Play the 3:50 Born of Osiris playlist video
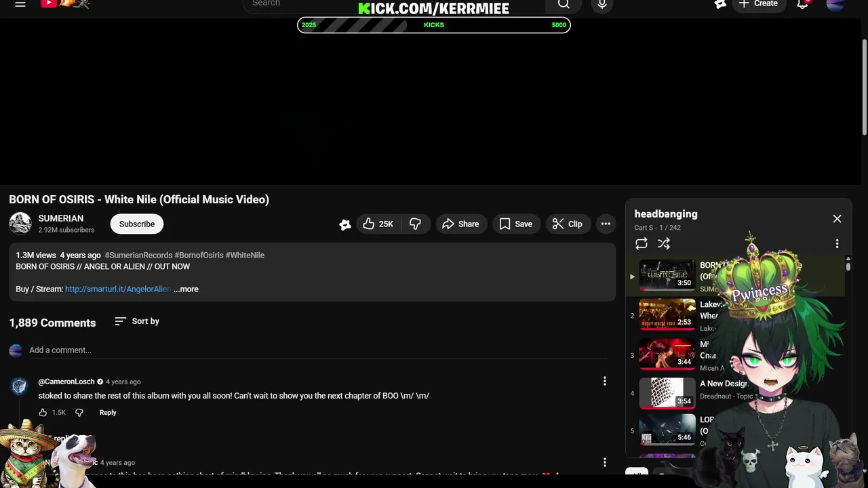Image resolution: width=868 pixels, height=488 pixels. point(667,275)
